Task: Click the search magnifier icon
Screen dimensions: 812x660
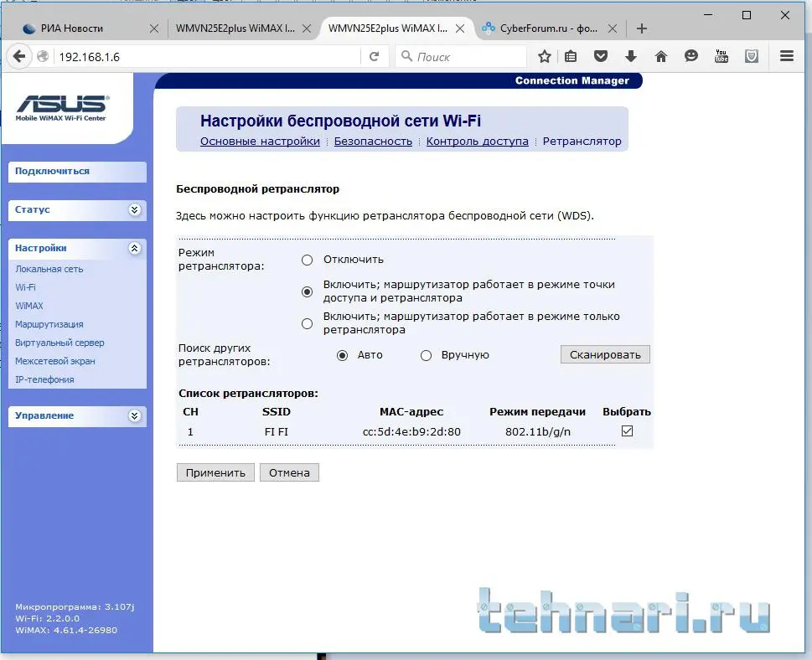Action: point(407,56)
